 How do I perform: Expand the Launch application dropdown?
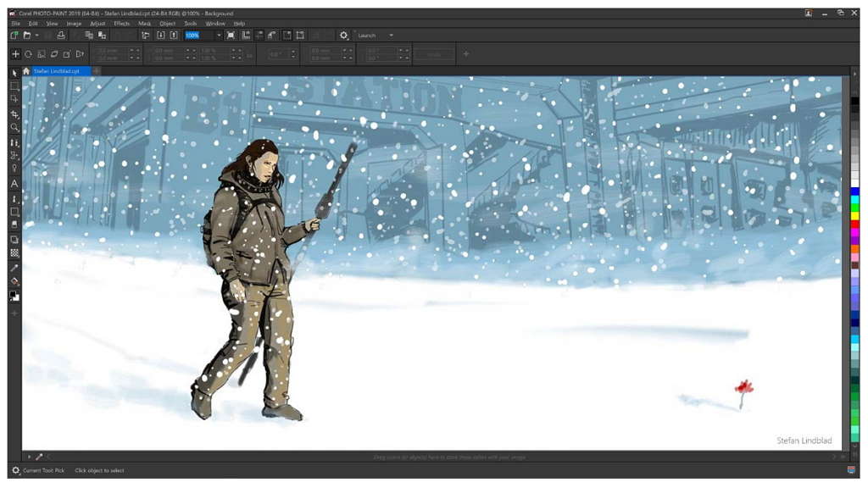click(x=391, y=36)
